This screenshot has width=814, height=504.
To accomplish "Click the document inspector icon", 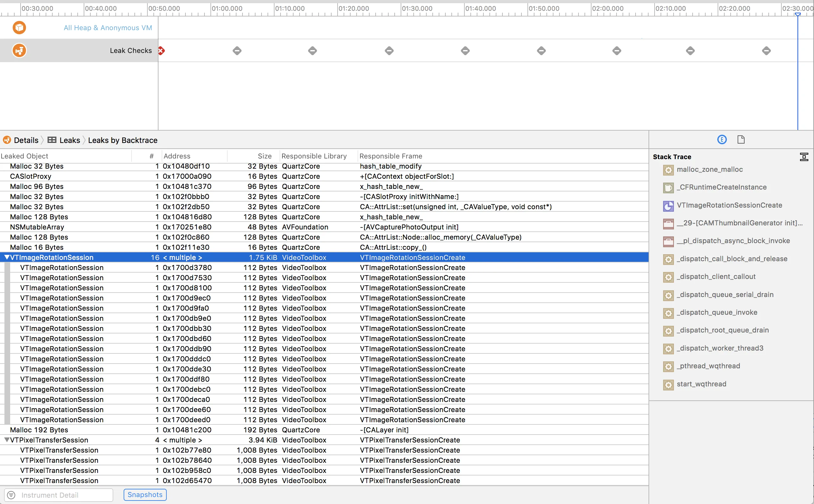I will [x=741, y=140].
